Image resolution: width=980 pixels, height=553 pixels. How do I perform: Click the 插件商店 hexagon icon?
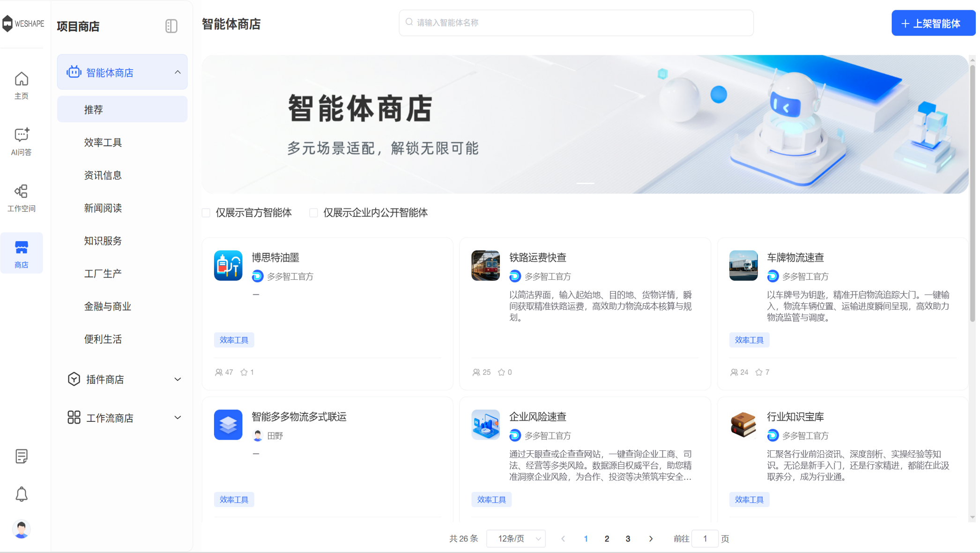click(x=74, y=379)
